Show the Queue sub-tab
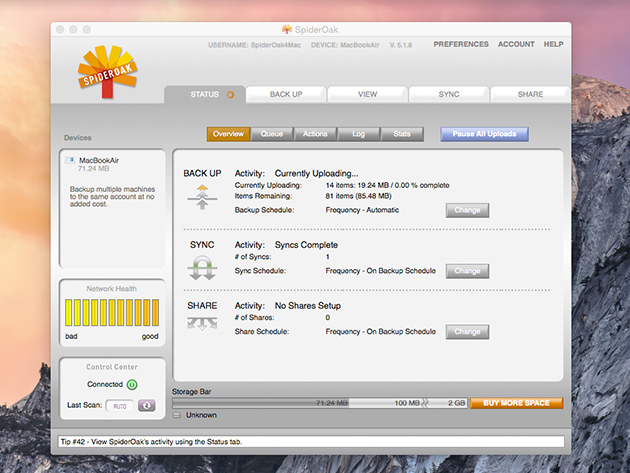This screenshot has height=473, width=630. 272,134
